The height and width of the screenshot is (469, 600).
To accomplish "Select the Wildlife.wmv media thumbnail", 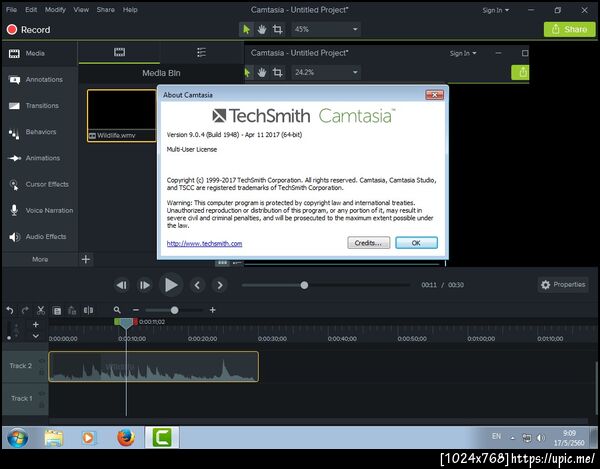I will (x=122, y=116).
